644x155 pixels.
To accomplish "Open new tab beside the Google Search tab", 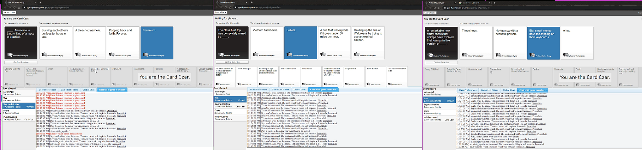I will pyautogui.click(x=495, y=3).
